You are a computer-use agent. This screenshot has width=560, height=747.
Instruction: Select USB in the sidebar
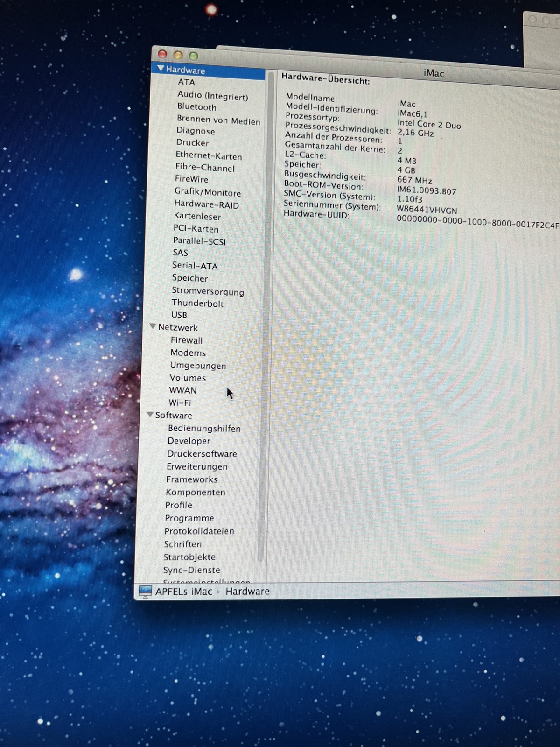click(x=179, y=315)
